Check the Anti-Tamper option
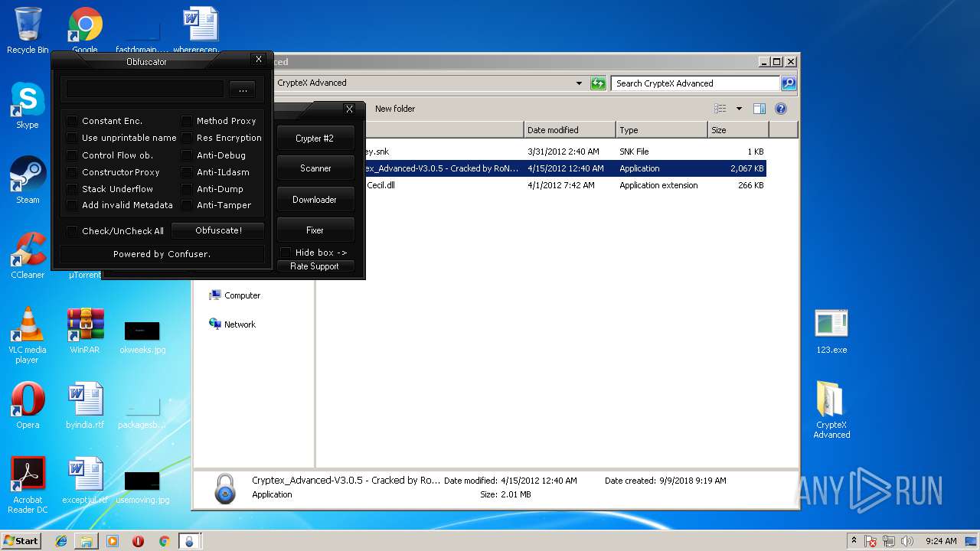The image size is (980, 551). [x=187, y=205]
